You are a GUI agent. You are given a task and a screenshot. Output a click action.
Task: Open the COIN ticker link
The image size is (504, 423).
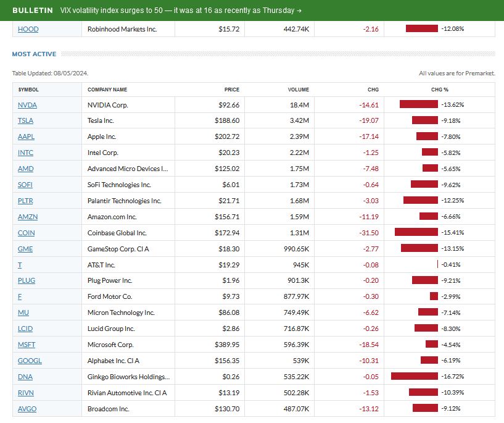(x=27, y=233)
